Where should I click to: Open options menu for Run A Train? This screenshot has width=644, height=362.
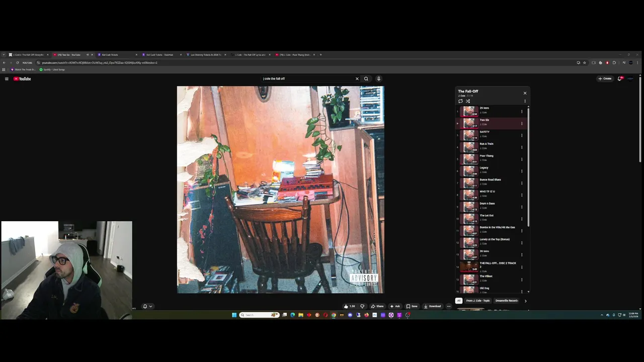pos(522,147)
